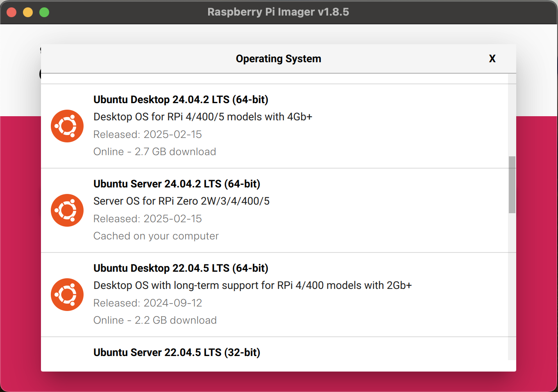
Task: Click the scrollbar track above the thumb
Action: pyautogui.click(x=512, y=115)
